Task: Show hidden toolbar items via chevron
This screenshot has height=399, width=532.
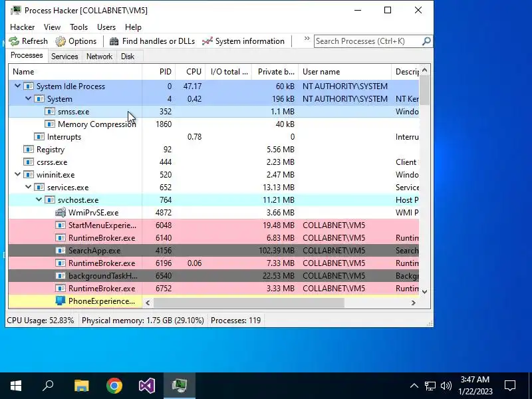Action: pyautogui.click(x=307, y=39)
